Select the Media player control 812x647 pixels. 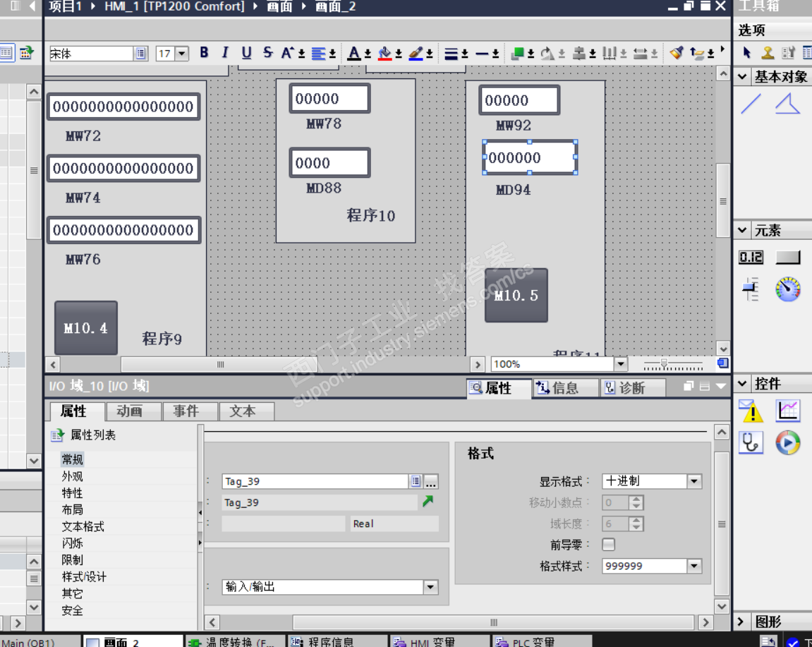(787, 443)
